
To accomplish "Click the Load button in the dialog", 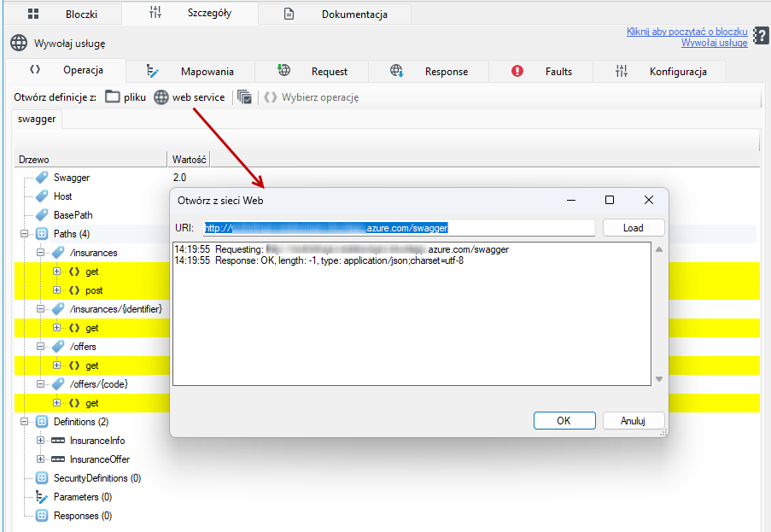I will point(634,228).
